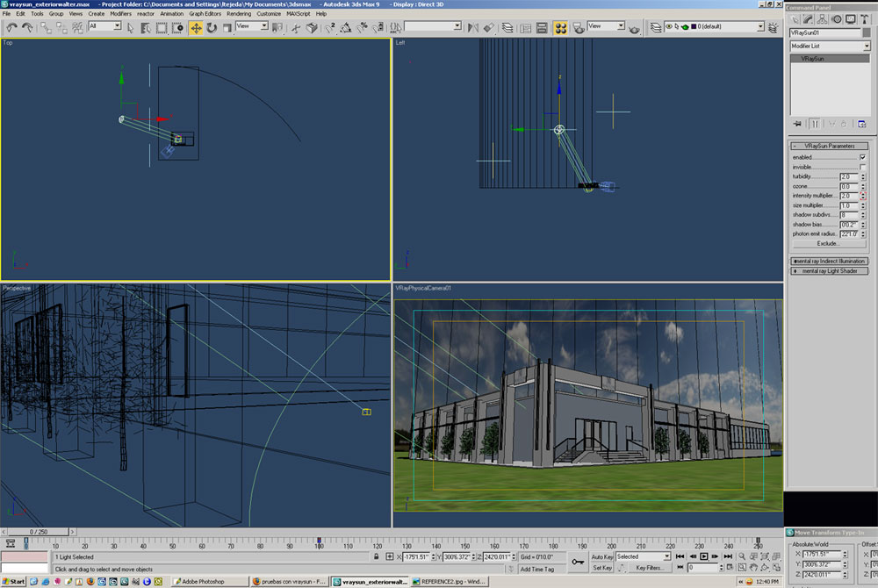The width and height of the screenshot is (878, 588).
Task: Open the Selection Filter 'All' dropdown
Action: tap(104, 25)
